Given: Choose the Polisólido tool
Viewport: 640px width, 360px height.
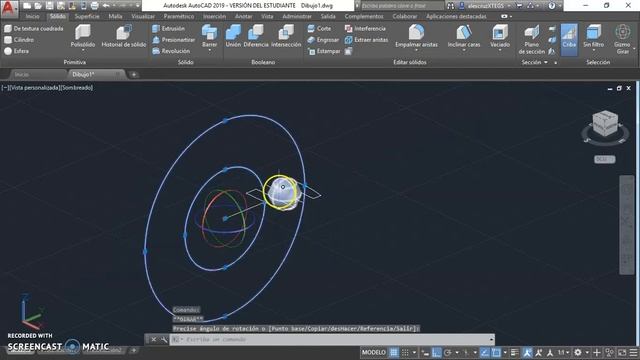Looking at the screenshot, I should tap(83, 36).
